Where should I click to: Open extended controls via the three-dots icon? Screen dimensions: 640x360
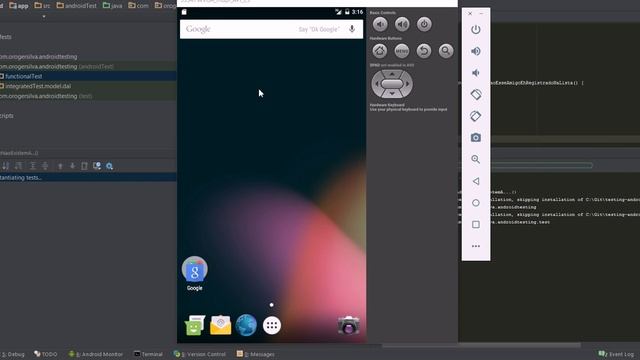476,246
